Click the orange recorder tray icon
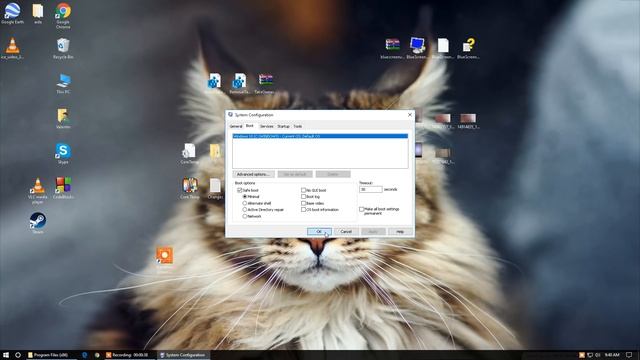Screen dimensions: 640x360 click(582, 355)
